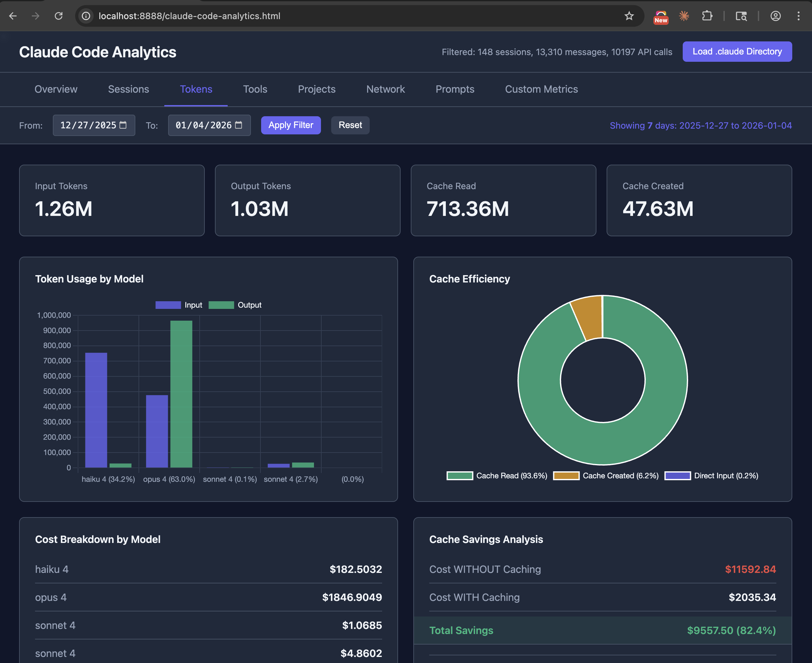The width and height of the screenshot is (812, 663).
Task: Open the browser profile avatar icon
Action: 775,16
